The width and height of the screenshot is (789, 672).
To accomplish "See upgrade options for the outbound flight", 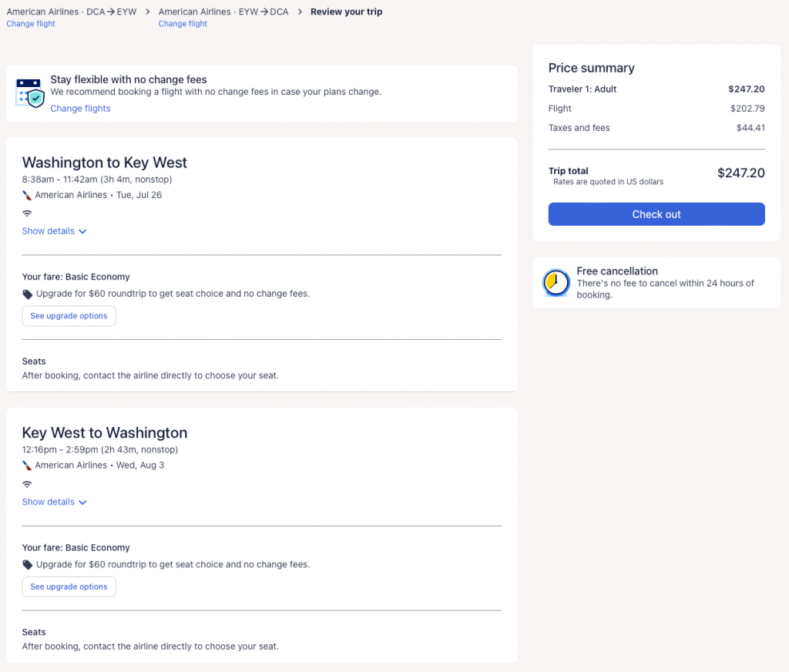I will point(69,316).
